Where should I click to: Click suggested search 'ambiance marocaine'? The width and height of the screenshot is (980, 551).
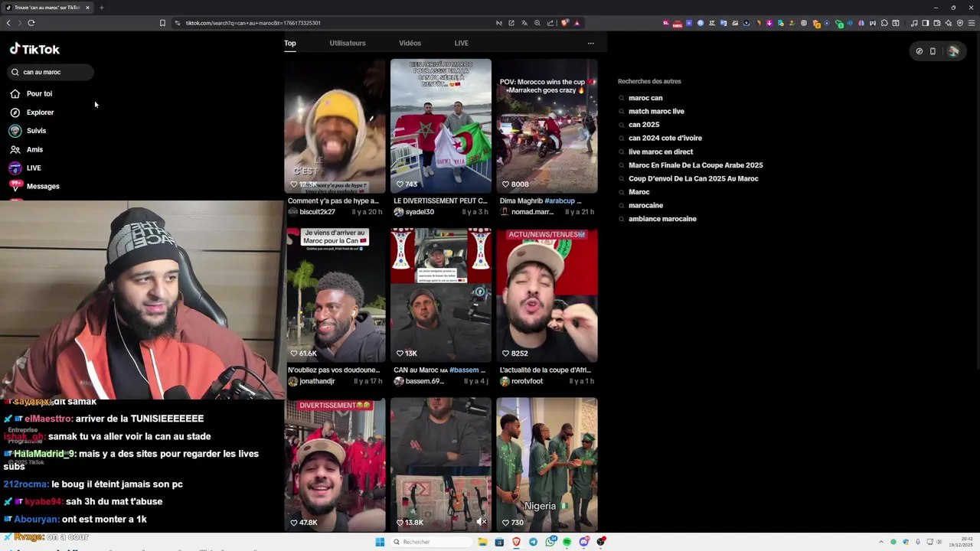click(662, 219)
